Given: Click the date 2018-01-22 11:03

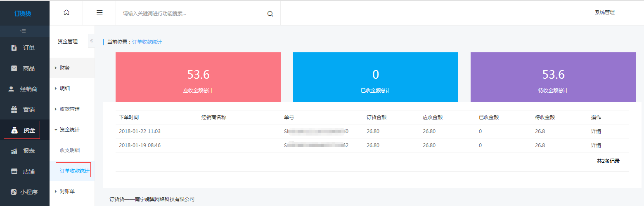Looking at the screenshot, I should pos(140,131).
